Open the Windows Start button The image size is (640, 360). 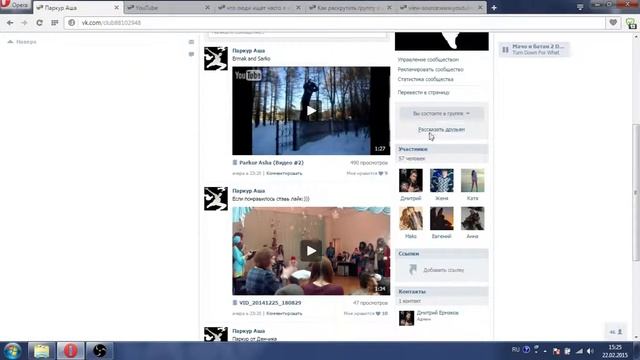click(x=13, y=351)
